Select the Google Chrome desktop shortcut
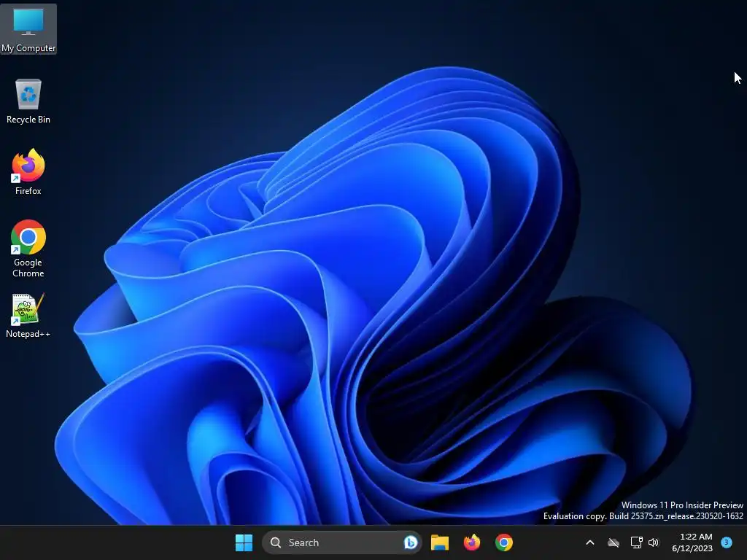 click(28, 249)
